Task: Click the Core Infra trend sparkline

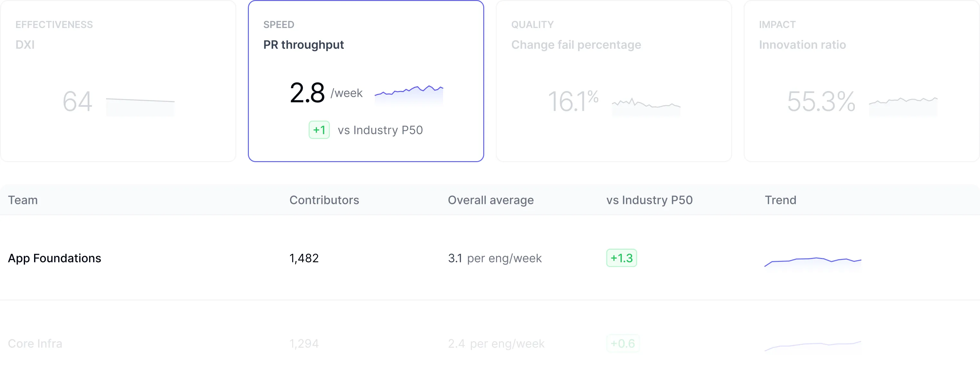Action: coord(813,346)
